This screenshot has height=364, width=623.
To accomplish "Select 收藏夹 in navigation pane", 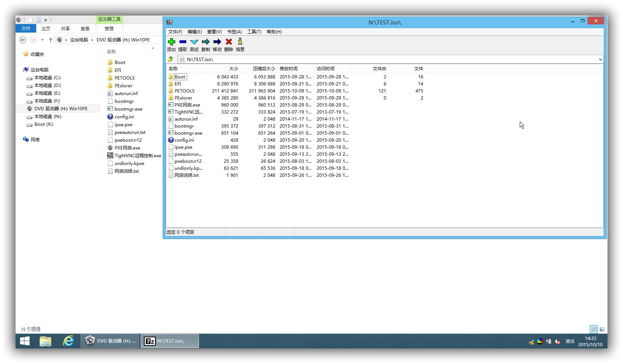I will pos(37,54).
